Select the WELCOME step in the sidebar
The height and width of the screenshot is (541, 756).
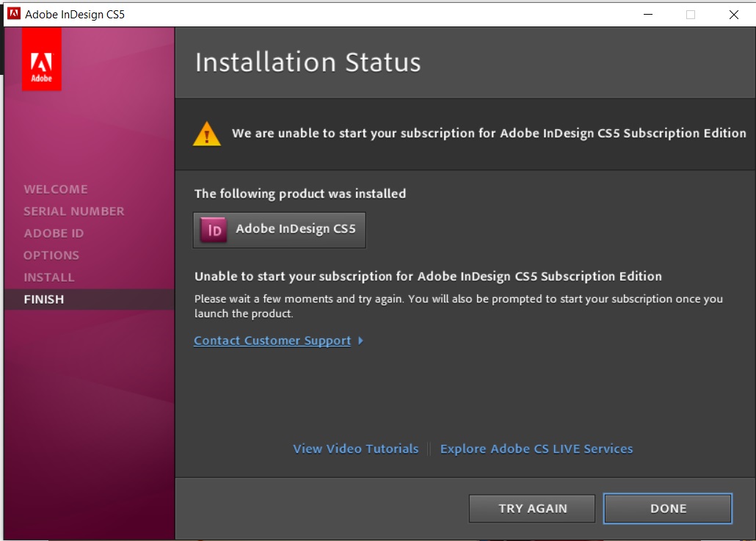tap(56, 189)
